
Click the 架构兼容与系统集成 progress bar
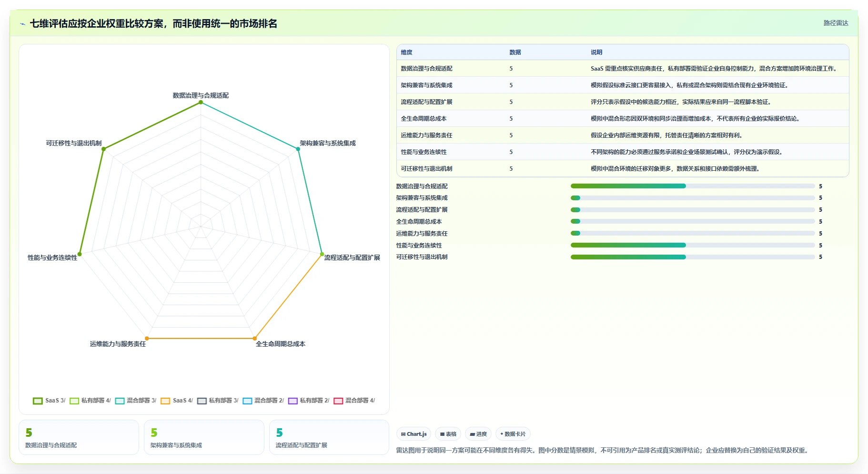(693, 198)
